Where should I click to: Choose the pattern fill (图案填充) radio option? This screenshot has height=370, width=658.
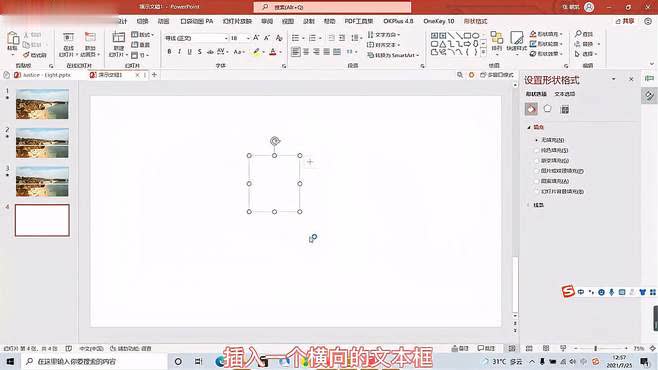pos(552,181)
